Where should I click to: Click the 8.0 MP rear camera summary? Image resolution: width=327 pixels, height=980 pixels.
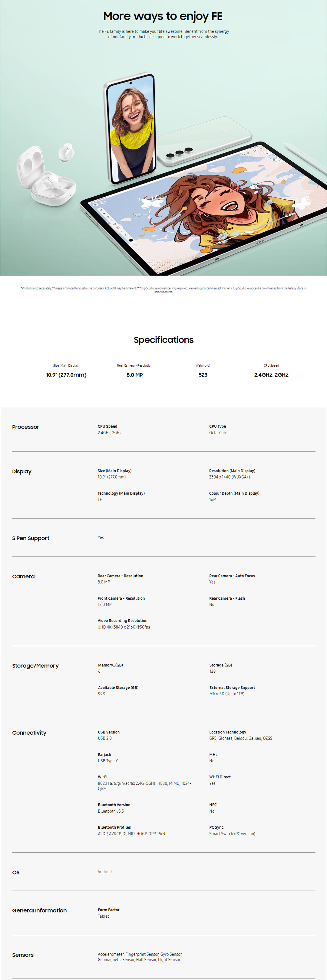tap(134, 375)
